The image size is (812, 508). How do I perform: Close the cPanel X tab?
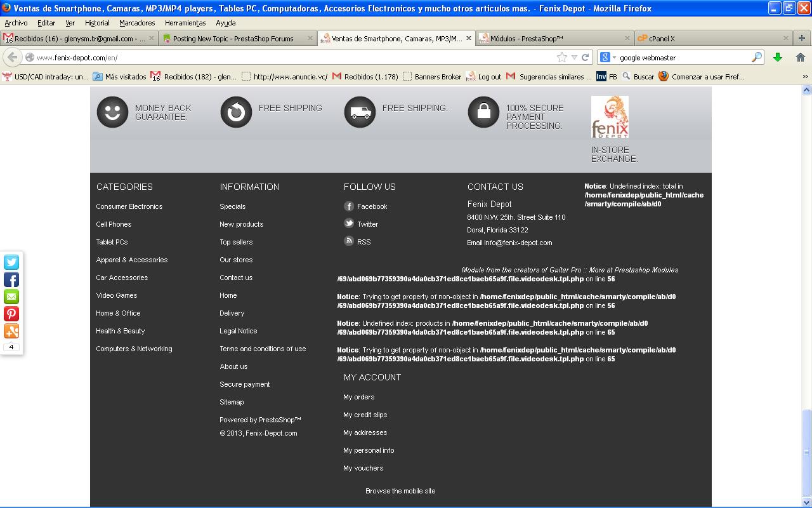[786, 38]
